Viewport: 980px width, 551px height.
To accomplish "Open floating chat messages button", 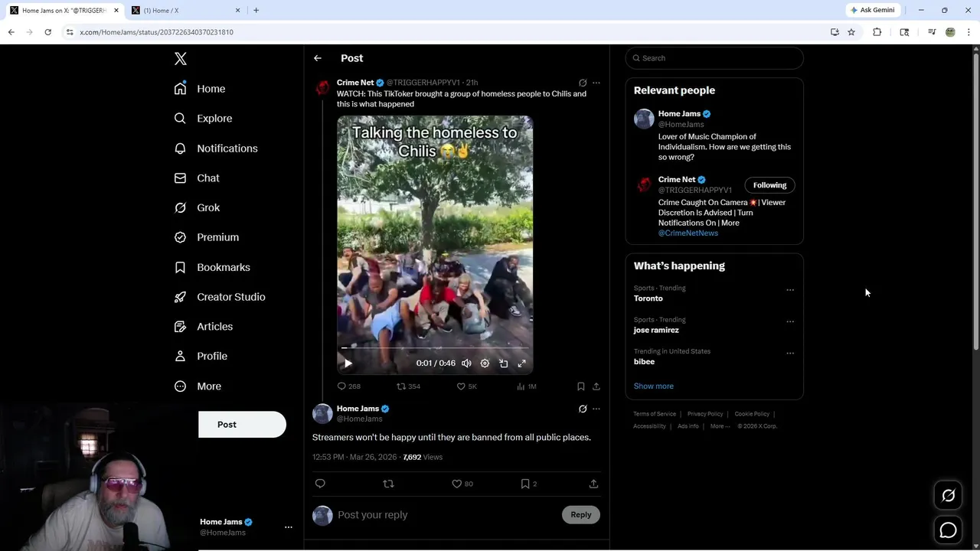I will point(948,530).
